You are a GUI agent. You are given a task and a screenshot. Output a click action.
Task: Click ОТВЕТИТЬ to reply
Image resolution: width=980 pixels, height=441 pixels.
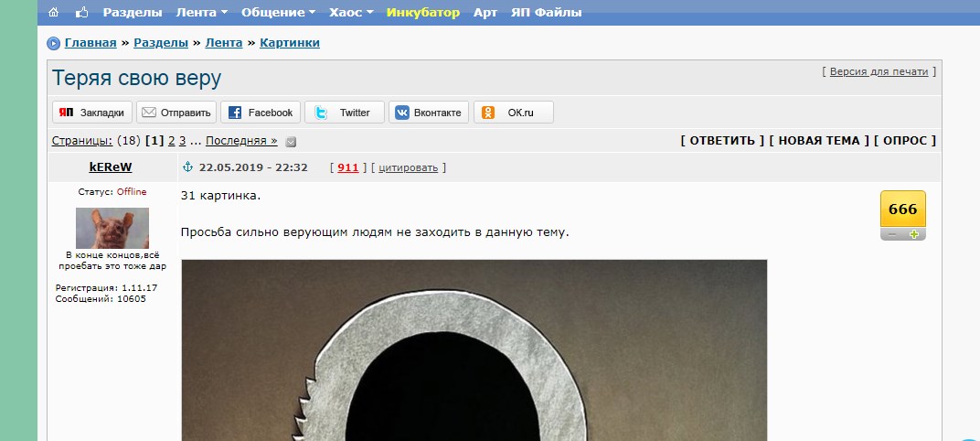pos(722,141)
